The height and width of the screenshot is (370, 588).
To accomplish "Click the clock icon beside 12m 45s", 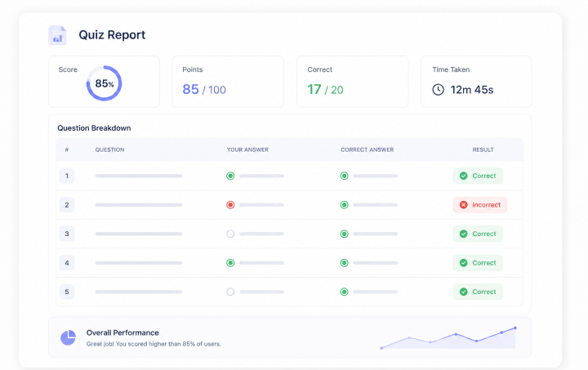I will [438, 90].
